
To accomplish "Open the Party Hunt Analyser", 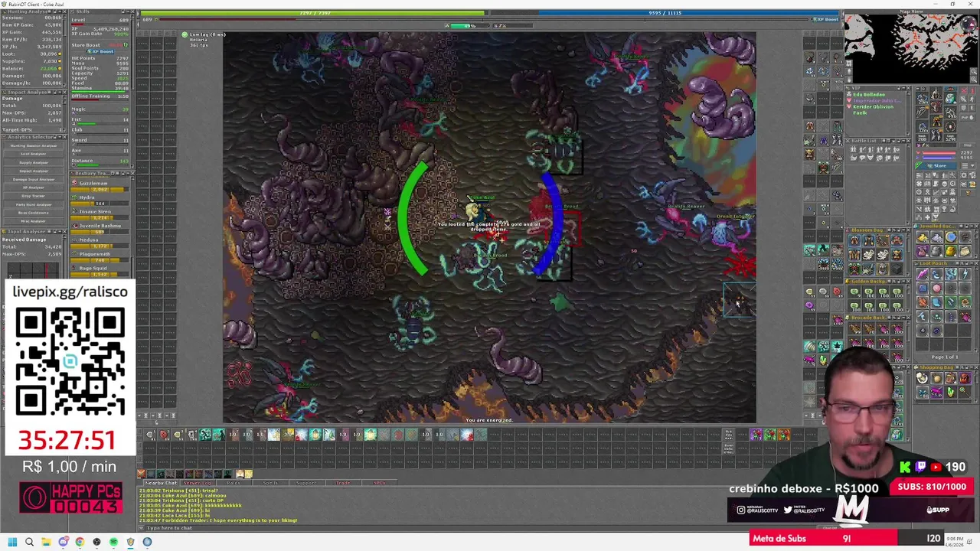I will click(34, 204).
